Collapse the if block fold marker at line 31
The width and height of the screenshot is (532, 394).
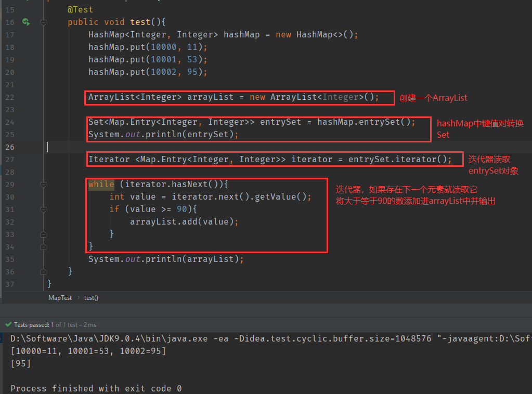pyautogui.click(x=44, y=210)
